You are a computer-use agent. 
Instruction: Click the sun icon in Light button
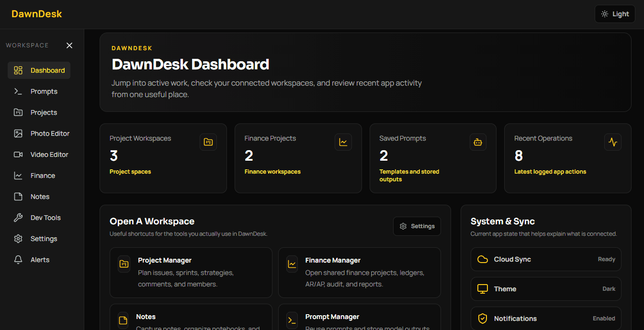click(x=605, y=14)
